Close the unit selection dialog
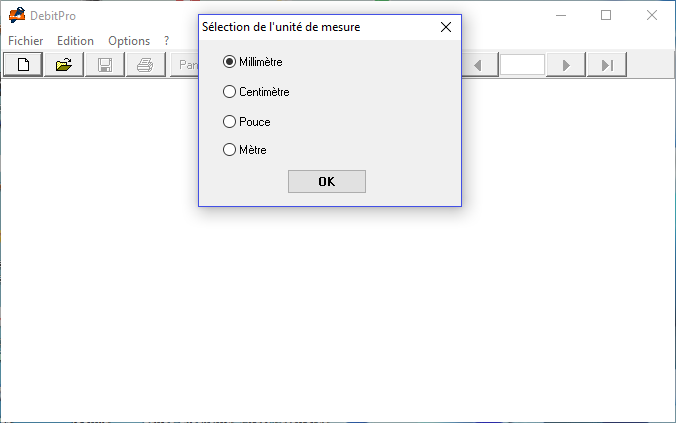 click(x=446, y=27)
